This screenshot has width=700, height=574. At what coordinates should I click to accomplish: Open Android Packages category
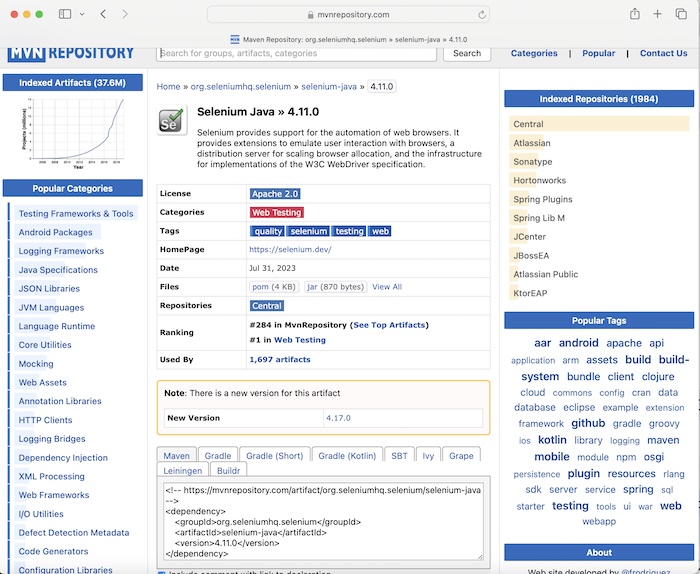[55, 232]
